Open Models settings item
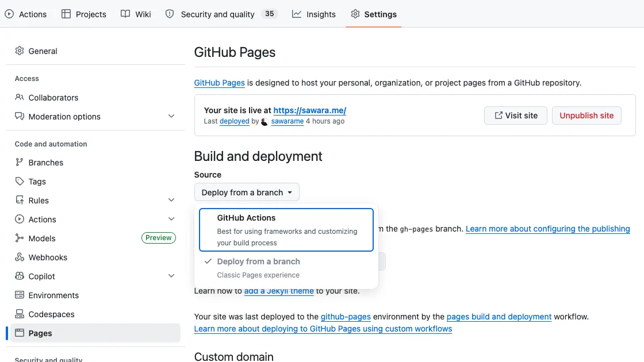 (x=95, y=238)
